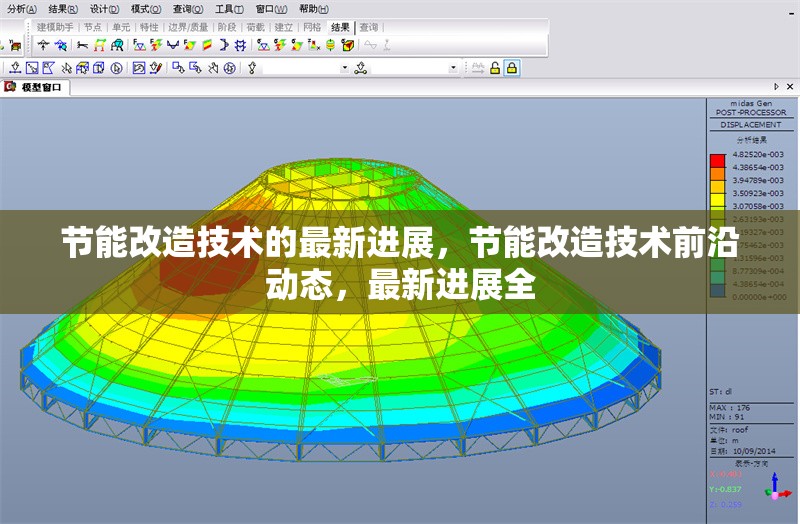Image resolution: width=800 pixels, height=524 pixels.
Task: Click the greyed-out wave diagram toolbar icon
Action: (x=370, y=45)
